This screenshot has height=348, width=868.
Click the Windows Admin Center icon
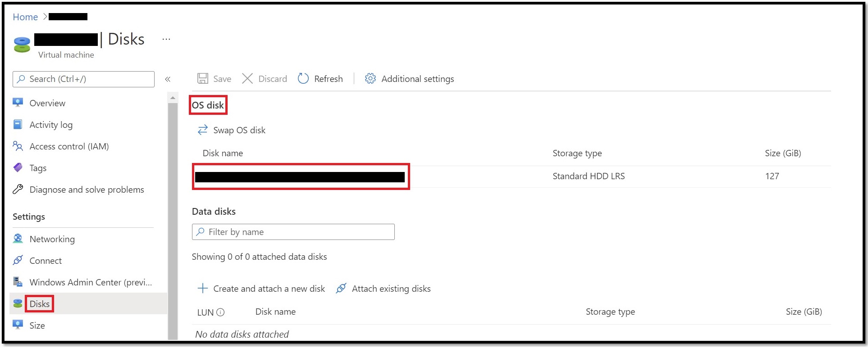point(18,282)
